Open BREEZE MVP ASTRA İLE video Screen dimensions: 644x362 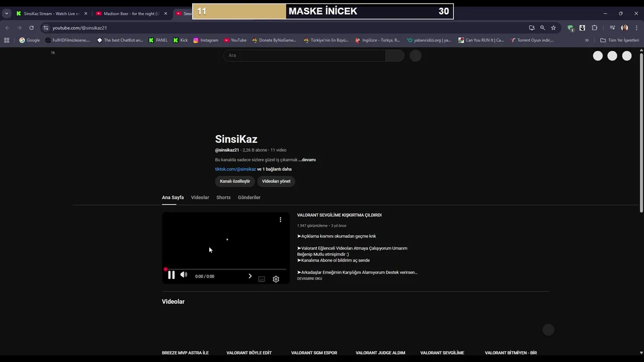185,353
